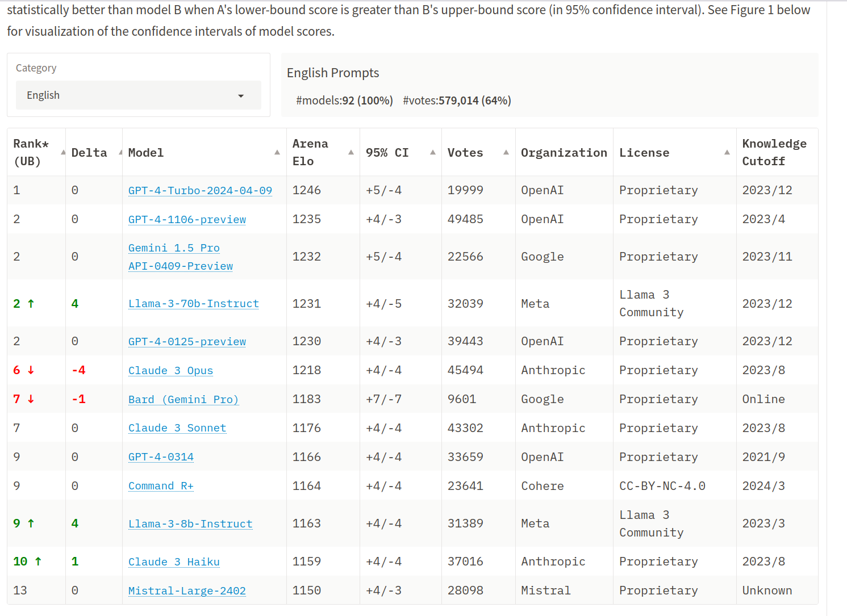This screenshot has height=616, width=847.
Task: Open Gemini 1.5 Pro API-0409-Preview link
Action: point(180,257)
